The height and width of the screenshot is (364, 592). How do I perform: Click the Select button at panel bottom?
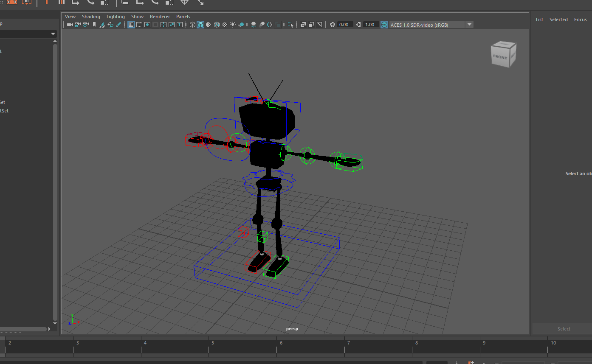tap(564, 329)
